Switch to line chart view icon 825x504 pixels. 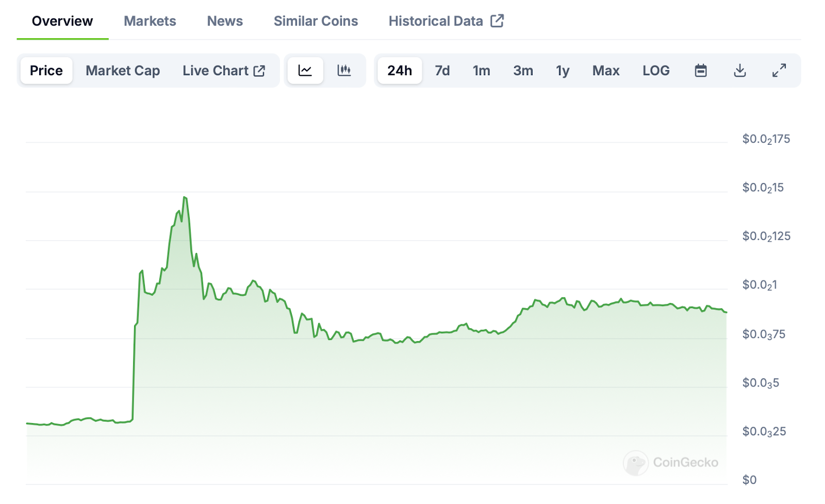tap(305, 71)
